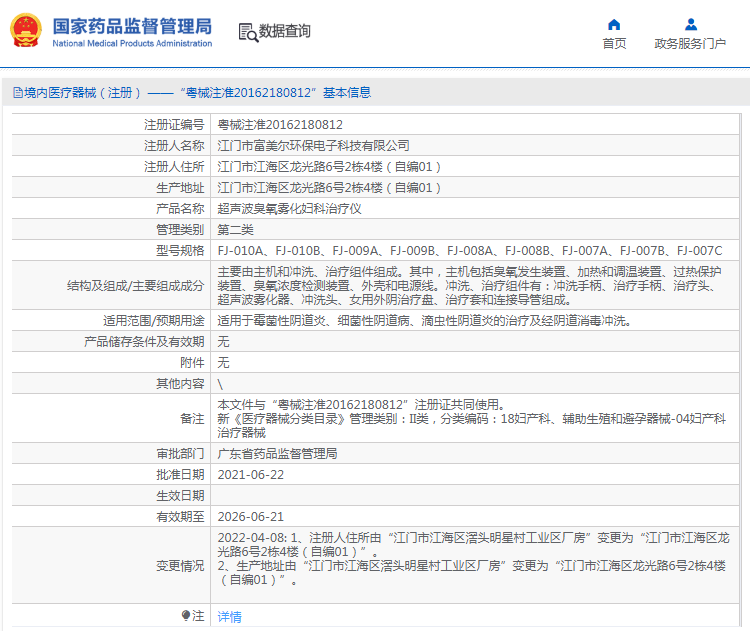Viewport: 750px width, 631px height.
Task: Click the National Medical Products Administration subtitle
Action: pyautogui.click(x=132, y=43)
